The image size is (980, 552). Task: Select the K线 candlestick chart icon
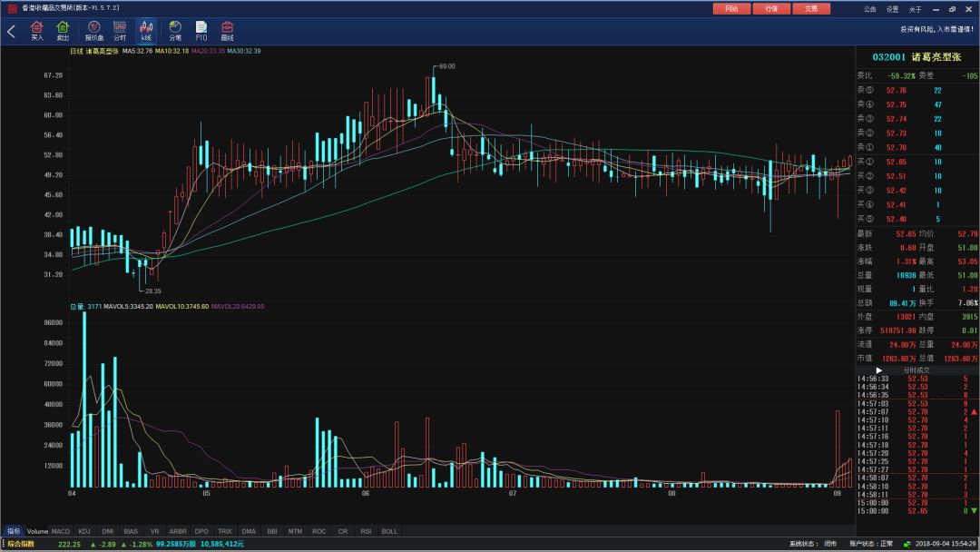pyautogui.click(x=145, y=31)
